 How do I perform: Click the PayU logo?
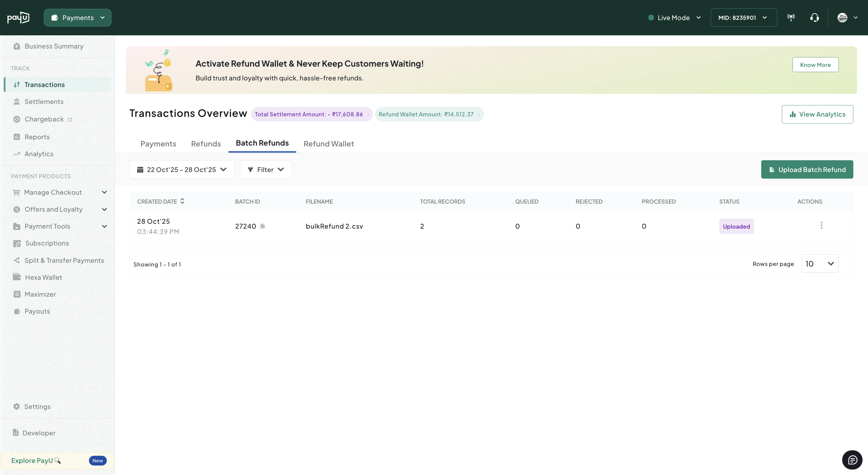click(x=18, y=18)
